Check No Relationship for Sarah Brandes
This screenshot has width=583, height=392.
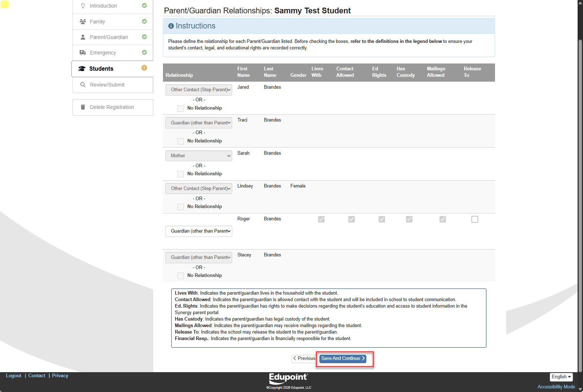[181, 174]
